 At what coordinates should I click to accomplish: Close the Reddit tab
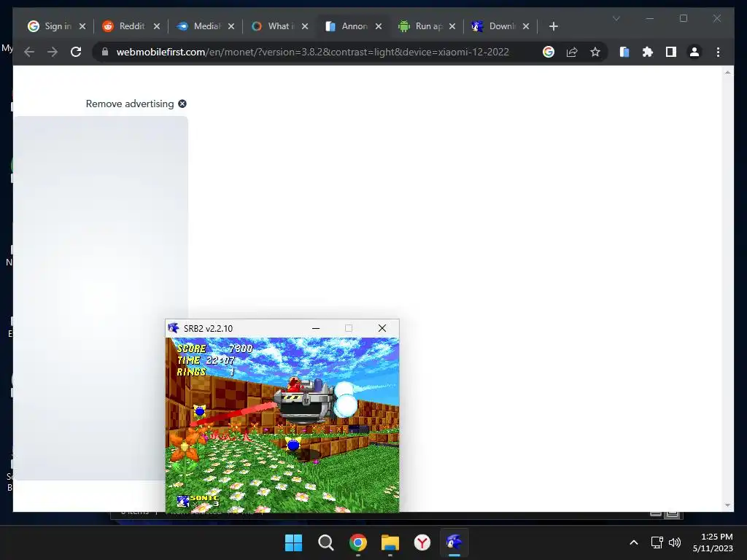(157, 26)
